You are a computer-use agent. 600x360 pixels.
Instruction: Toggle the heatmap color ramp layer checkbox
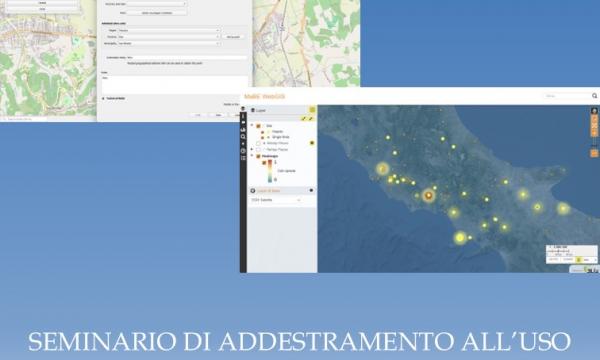264,163
